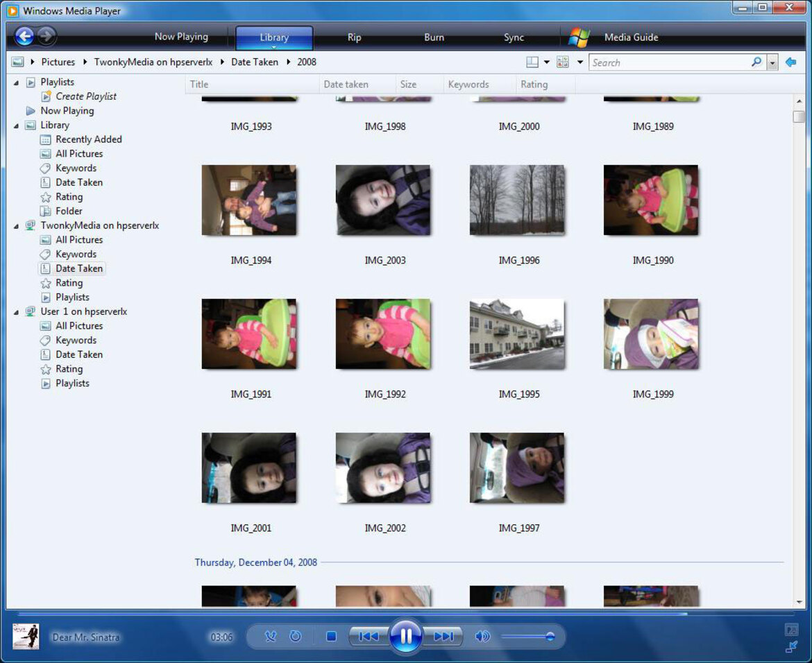Image resolution: width=812 pixels, height=663 pixels.
Task: Click the Rating star icon under Library
Action: (46, 197)
